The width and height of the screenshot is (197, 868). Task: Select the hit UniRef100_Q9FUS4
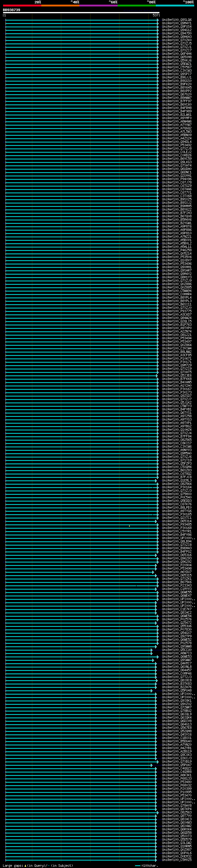coord(176,26)
